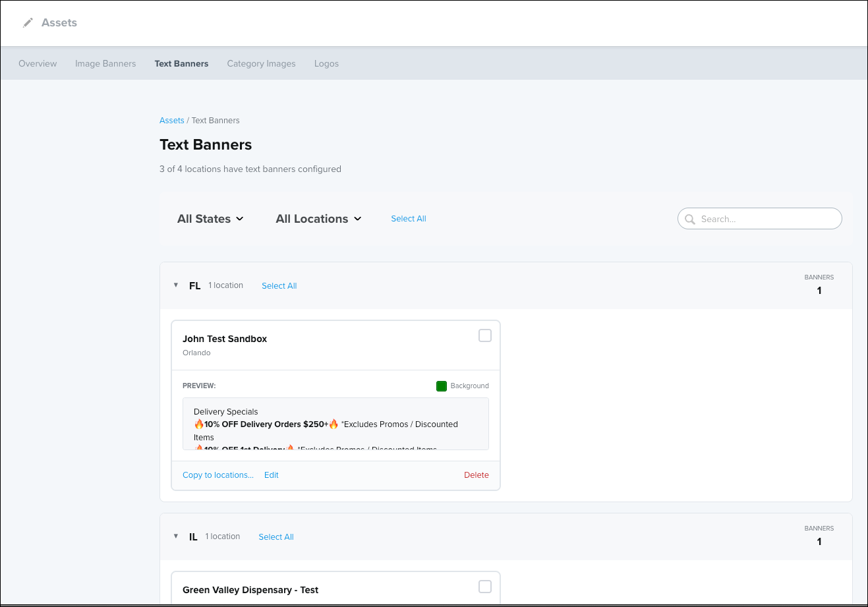Click the pencil icon beside Assets

pos(28,22)
